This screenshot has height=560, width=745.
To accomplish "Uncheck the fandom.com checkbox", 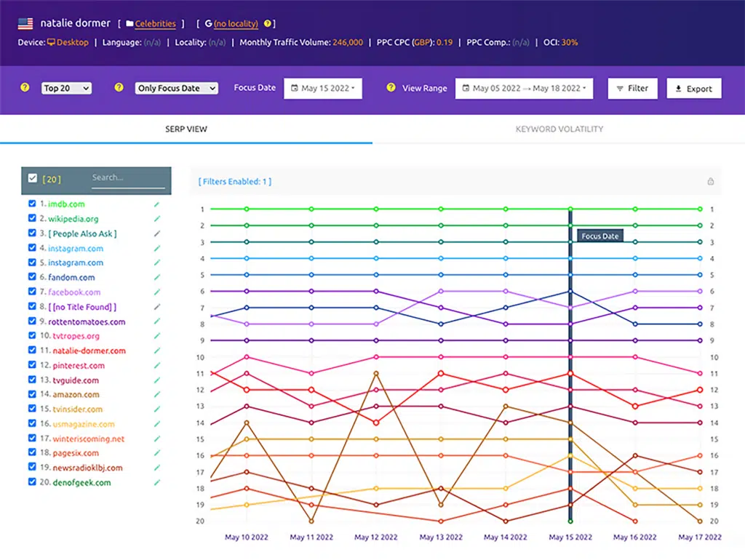I will click(32, 277).
